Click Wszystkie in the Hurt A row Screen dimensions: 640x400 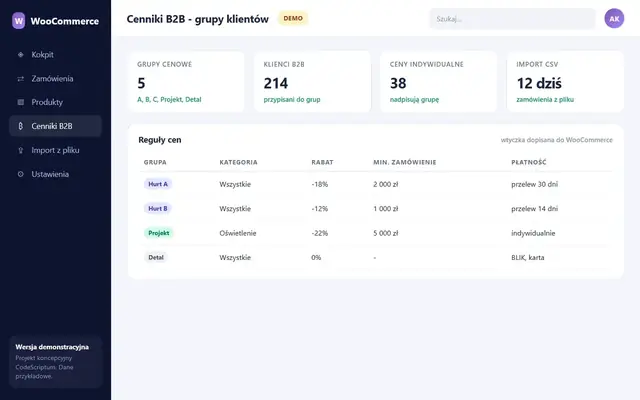(235, 184)
